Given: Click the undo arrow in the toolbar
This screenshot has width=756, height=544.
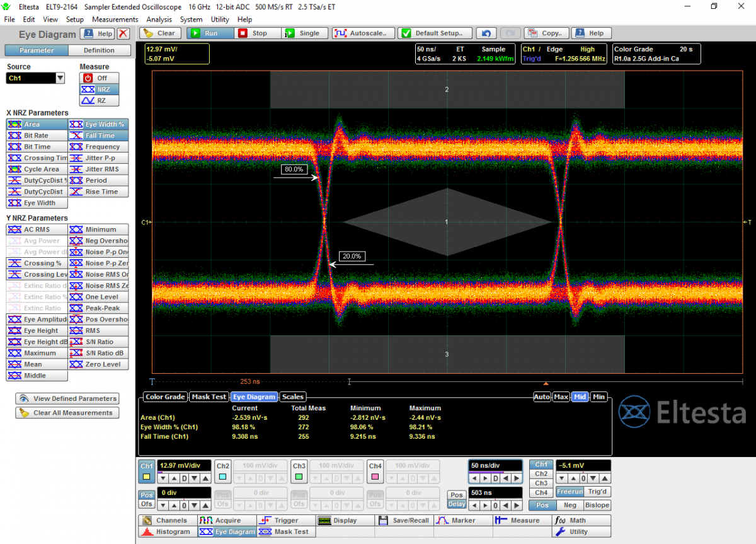Looking at the screenshot, I should coord(486,33).
